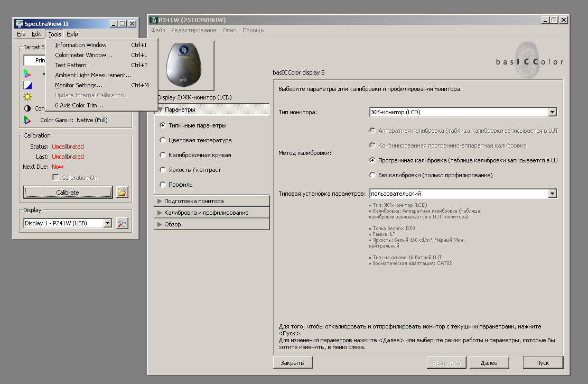Click the Закрыть button

click(x=293, y=363)
